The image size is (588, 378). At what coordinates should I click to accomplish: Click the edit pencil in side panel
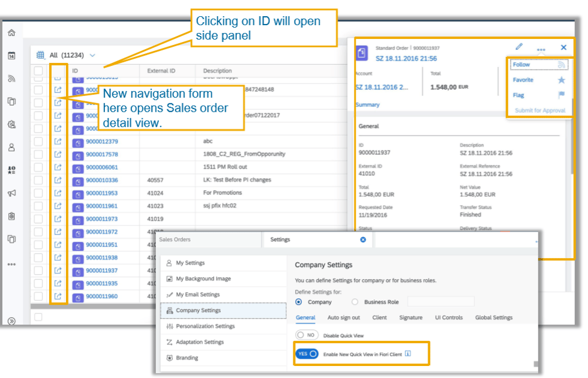pos(519,47)
